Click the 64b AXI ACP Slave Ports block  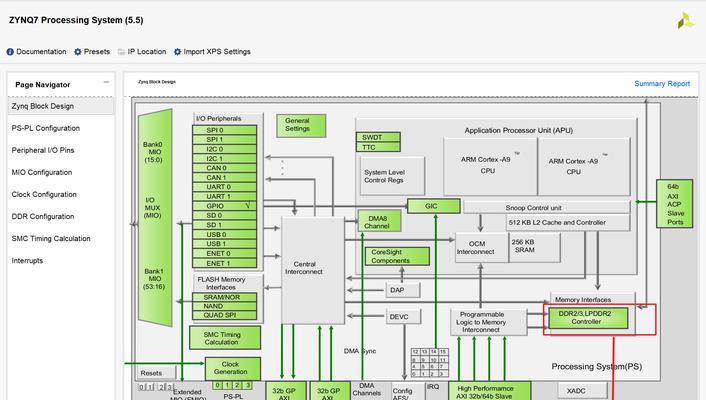click(x=674, y=203)
